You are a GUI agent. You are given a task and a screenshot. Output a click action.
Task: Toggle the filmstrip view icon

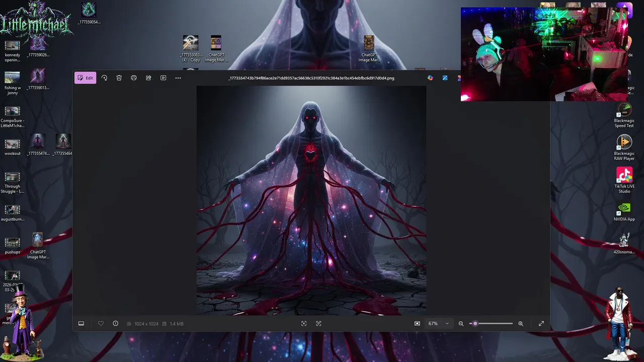pyautogui.click(x=81, y=324)
